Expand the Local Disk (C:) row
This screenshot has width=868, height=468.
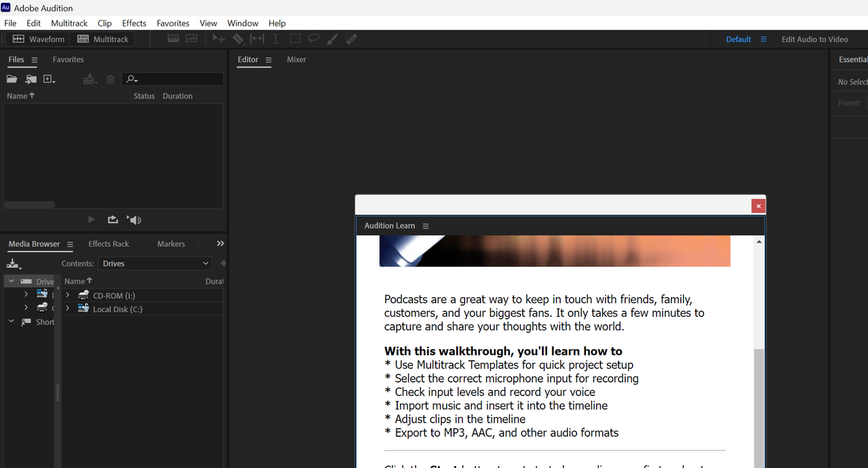coord(67,309)
